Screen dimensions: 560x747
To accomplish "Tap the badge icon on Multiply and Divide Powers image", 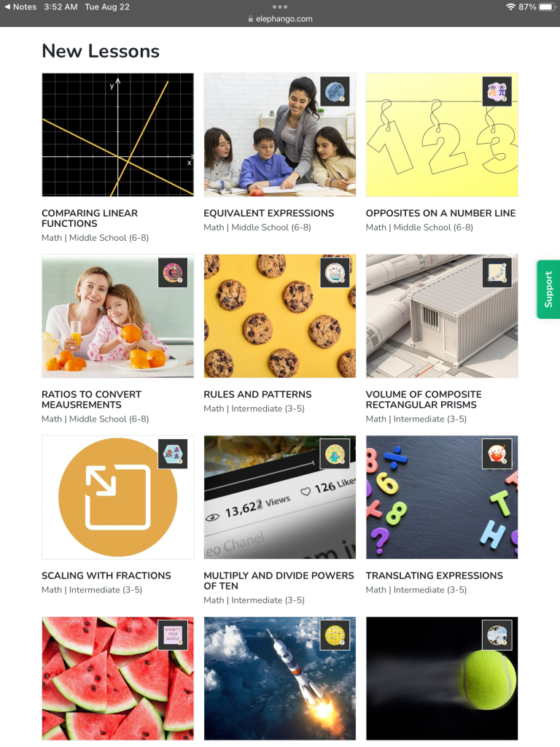I will click(x=335, y=454).
